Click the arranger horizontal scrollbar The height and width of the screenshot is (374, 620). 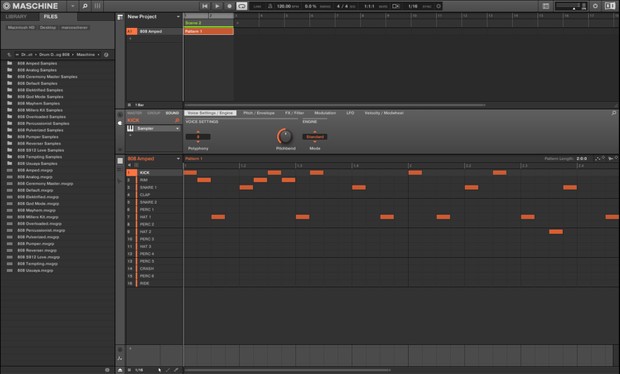click(x=335, y=105)
